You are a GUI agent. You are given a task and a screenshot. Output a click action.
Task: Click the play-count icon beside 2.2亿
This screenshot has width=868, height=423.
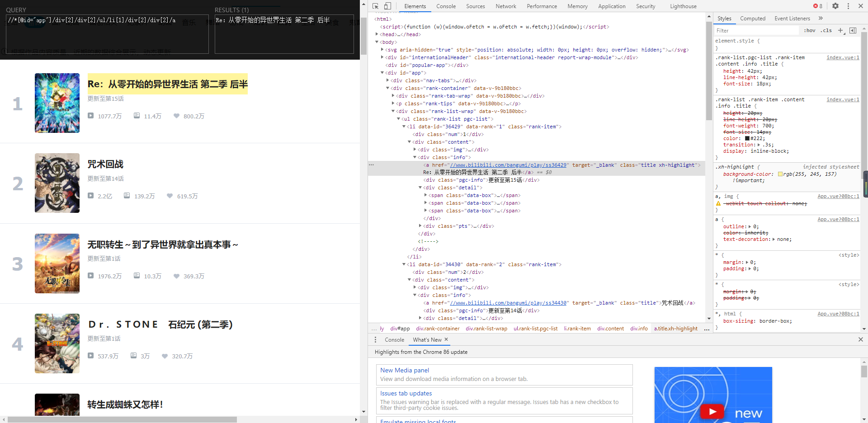pos(91,196)
